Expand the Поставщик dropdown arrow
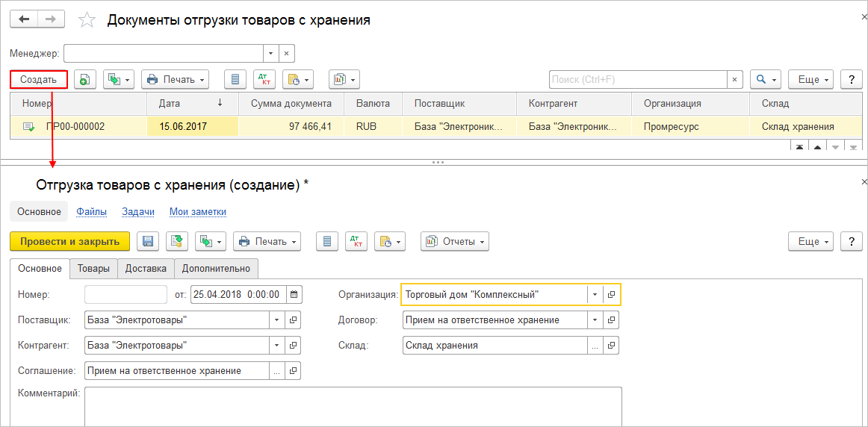This screenshot has width=868, height=427. 276,320
